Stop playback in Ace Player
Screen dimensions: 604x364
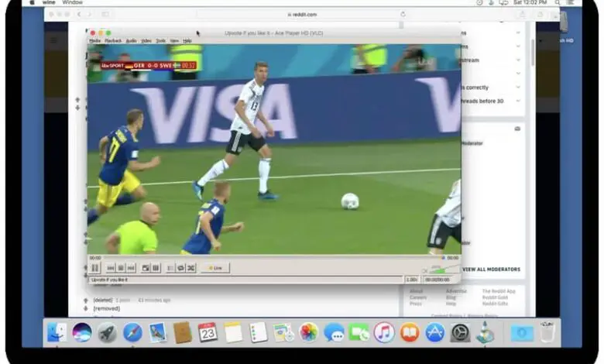coord(121,268)
